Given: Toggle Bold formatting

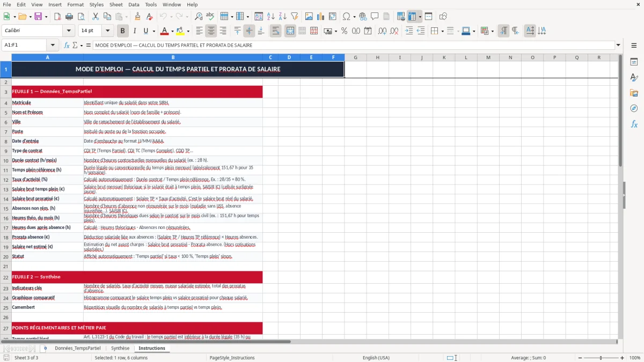Looking at the screenshot, I should click(x=123, y=31).
